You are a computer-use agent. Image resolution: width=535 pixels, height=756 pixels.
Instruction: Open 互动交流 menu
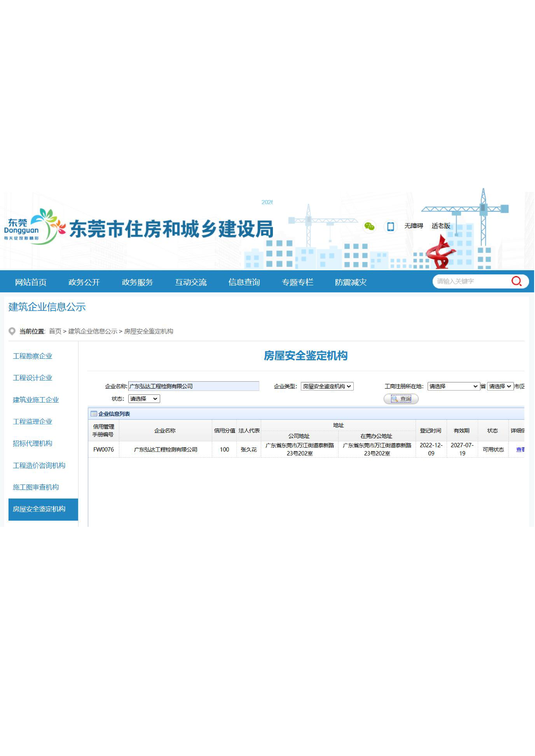pos(191,282)
